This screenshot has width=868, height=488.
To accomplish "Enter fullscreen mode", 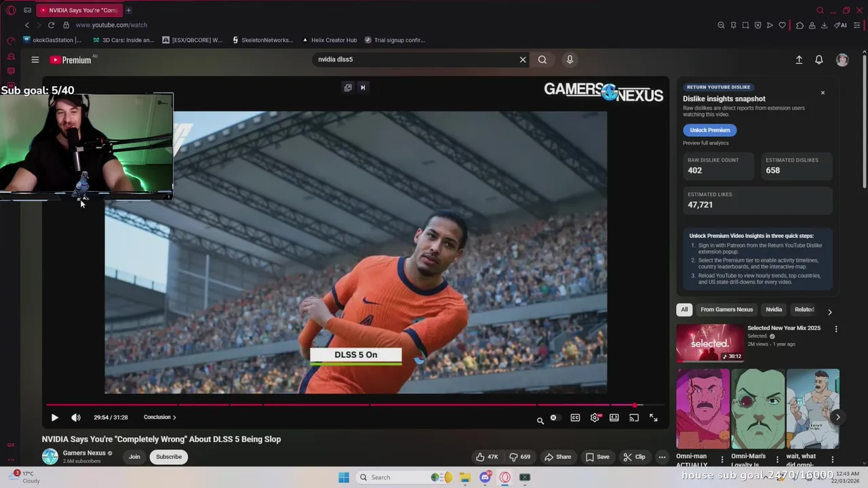I will (x=654, y=418).
